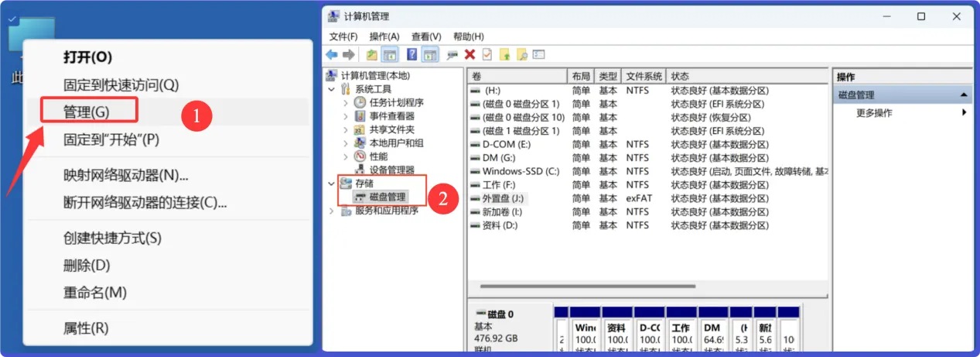The width and height of the screenshot is (980, 357).
Task: Open the 查看(V) menu
Action: tap(426, 36)
